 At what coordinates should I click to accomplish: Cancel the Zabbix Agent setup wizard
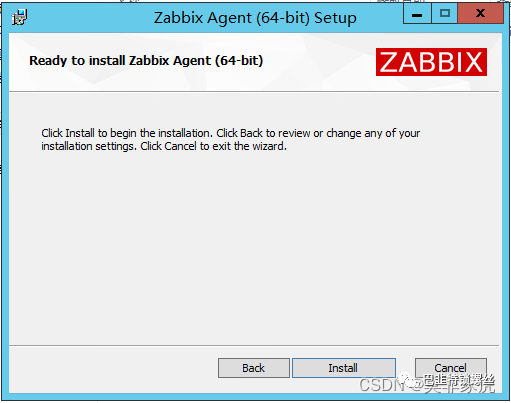(x=451, y=368)
